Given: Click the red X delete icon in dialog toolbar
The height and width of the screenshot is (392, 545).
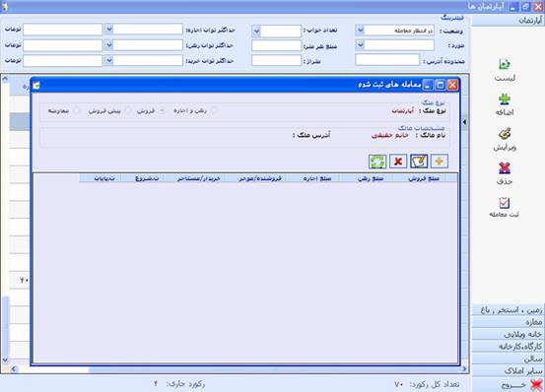Looking at the screenshot, I should [x=398, y=162].
